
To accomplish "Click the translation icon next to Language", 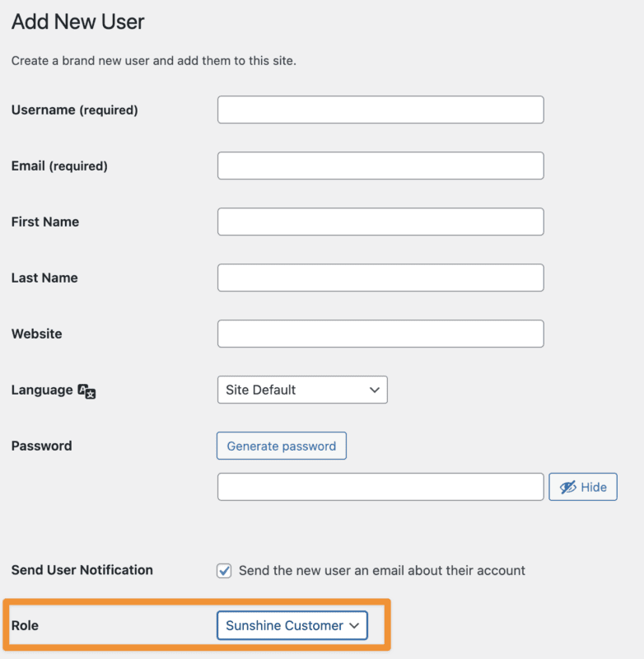I will (85, 391).
